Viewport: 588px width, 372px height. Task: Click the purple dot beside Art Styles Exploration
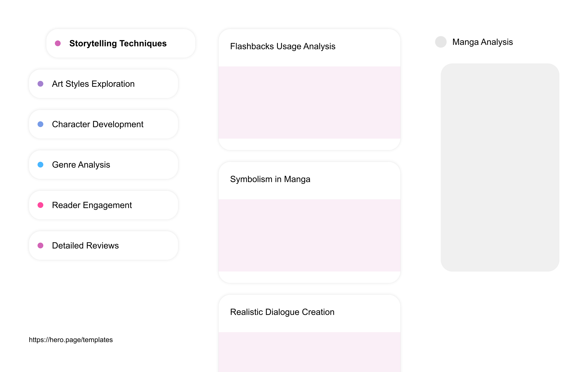pos(41,84)
